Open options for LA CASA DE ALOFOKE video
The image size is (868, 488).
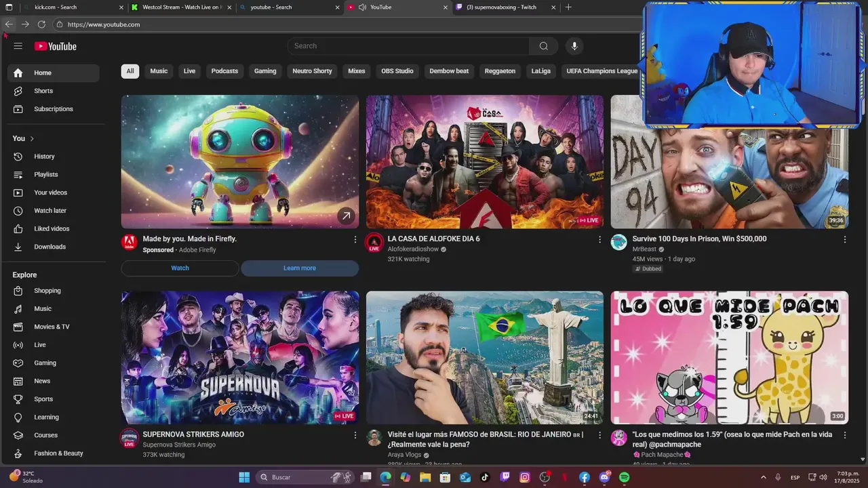click(599, 239)
